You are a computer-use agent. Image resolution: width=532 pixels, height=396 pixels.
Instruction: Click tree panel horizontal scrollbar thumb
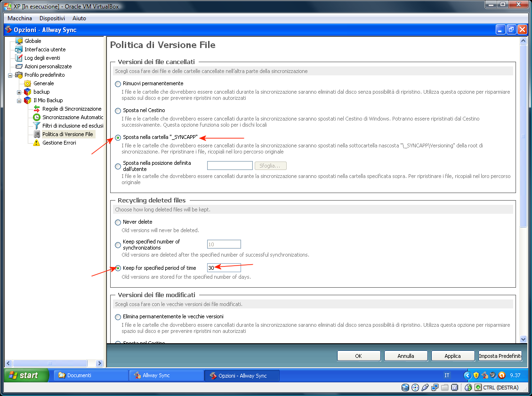(x=50, y=363)
